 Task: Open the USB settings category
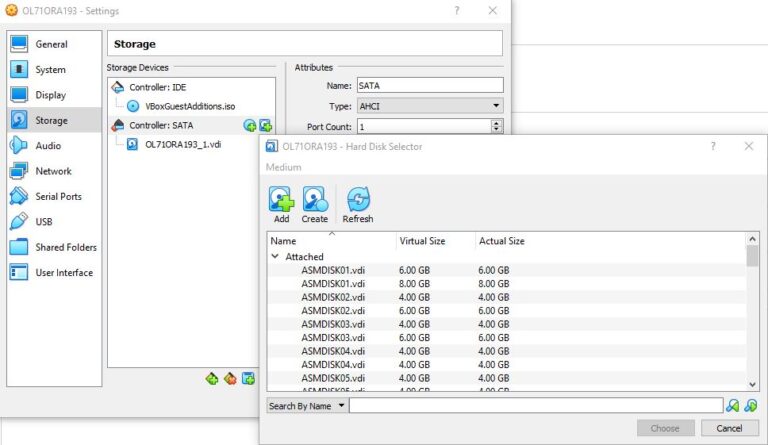click(54, 222)
